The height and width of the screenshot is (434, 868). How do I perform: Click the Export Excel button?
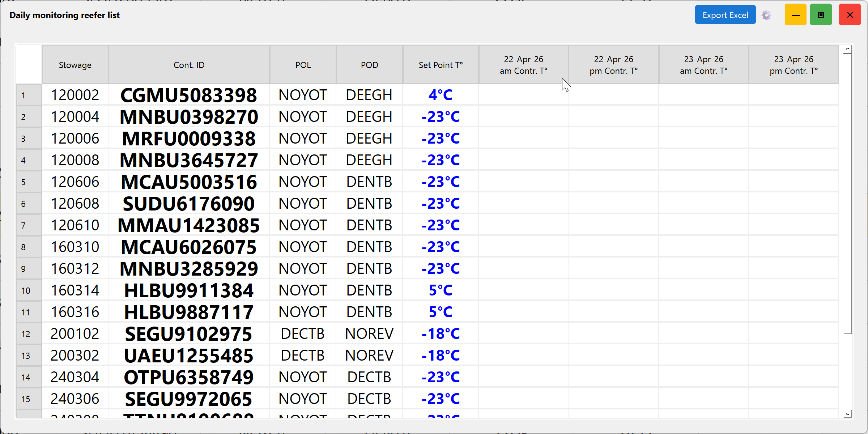tap(725, 15)
